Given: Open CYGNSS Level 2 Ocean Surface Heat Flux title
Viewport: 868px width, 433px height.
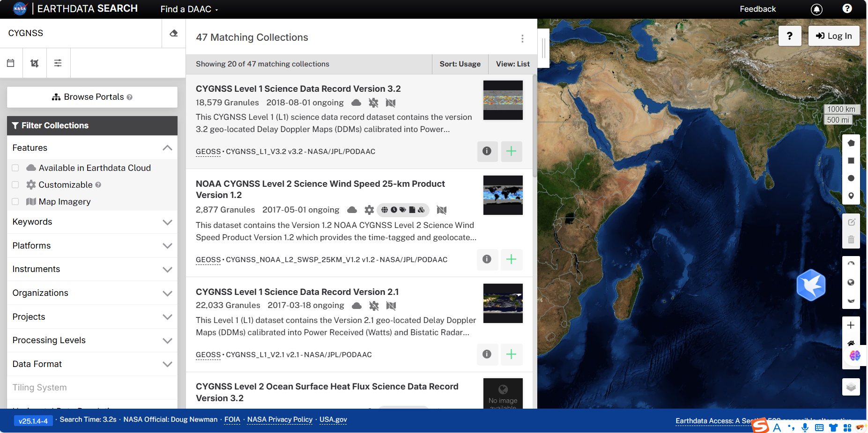Looking at the screenshot, I should pyautogui.click(x=327, y=392).
